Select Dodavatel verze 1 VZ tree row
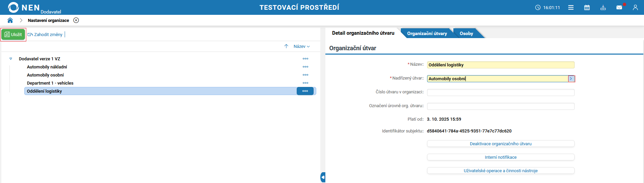Image resolution: width=644 pixels, height=183 pixels. 39,59
